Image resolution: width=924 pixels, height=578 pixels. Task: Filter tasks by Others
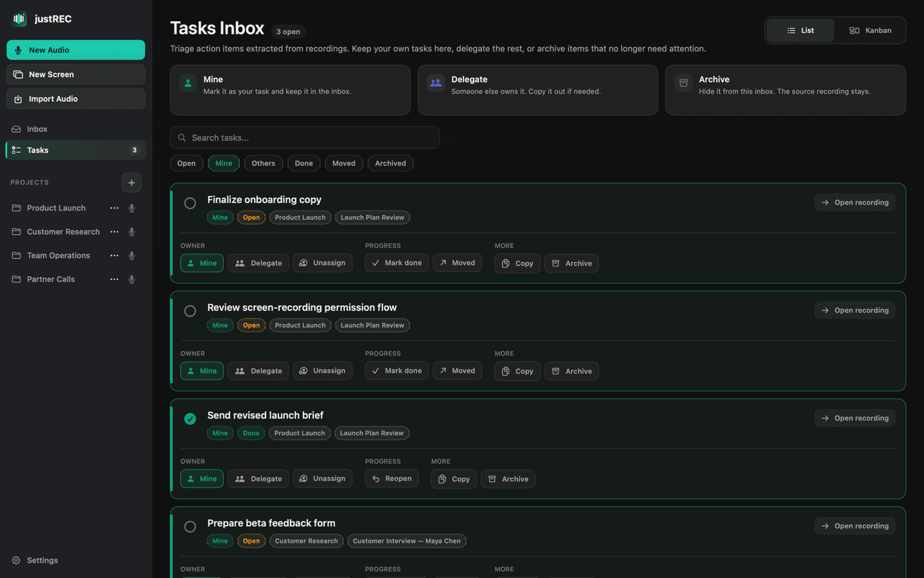263,163
